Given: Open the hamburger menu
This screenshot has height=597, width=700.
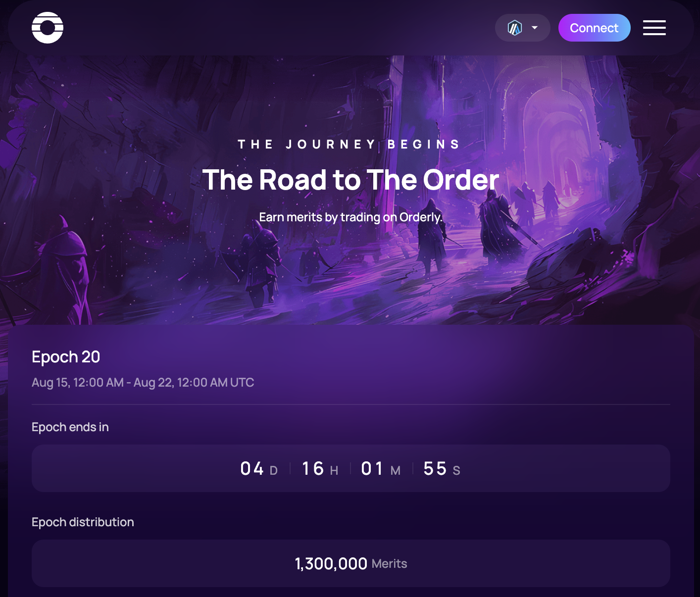Looking at the screenshot, I should click(654, 28).
